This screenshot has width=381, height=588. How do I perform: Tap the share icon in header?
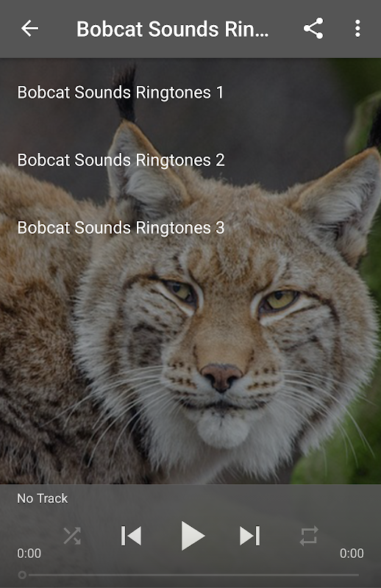pyautogui.click(x=313, y=29)
